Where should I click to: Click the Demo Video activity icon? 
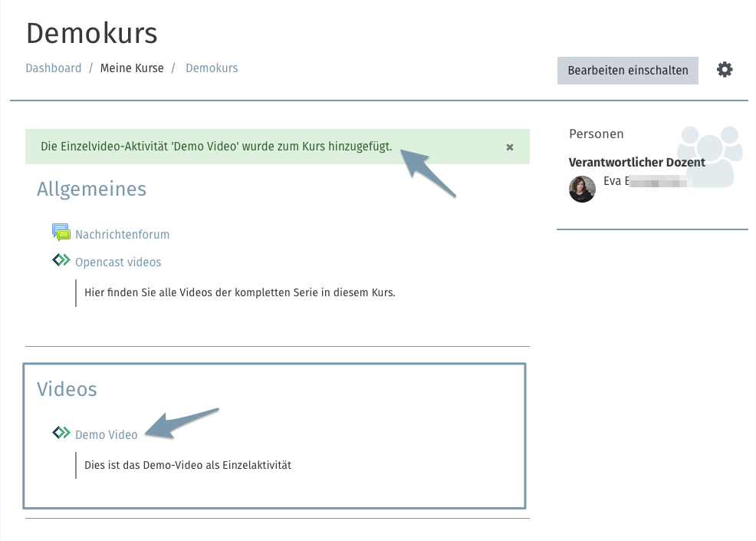pyautogui.click(x=61, y=434)
